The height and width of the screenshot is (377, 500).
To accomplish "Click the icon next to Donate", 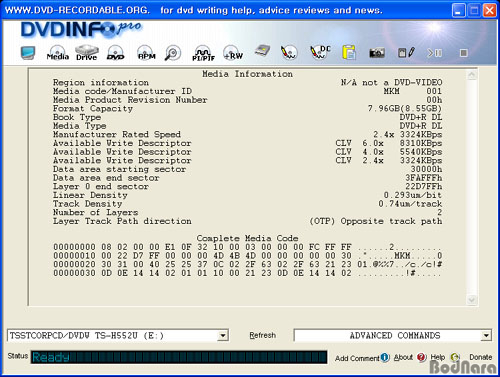I will (x=455, y=357).
